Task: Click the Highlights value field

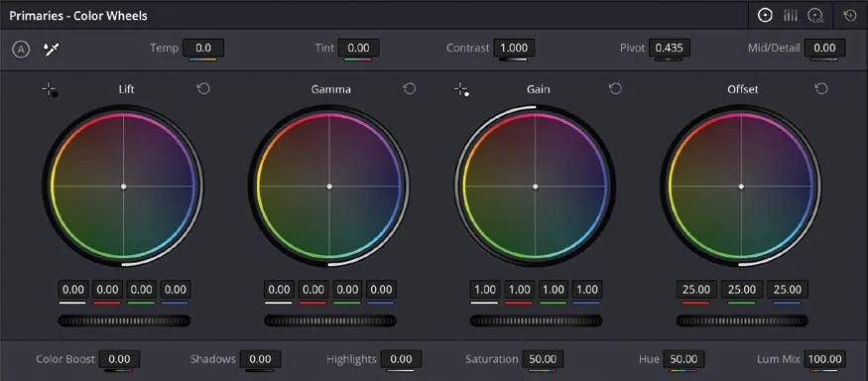Action: coord(401,359)
